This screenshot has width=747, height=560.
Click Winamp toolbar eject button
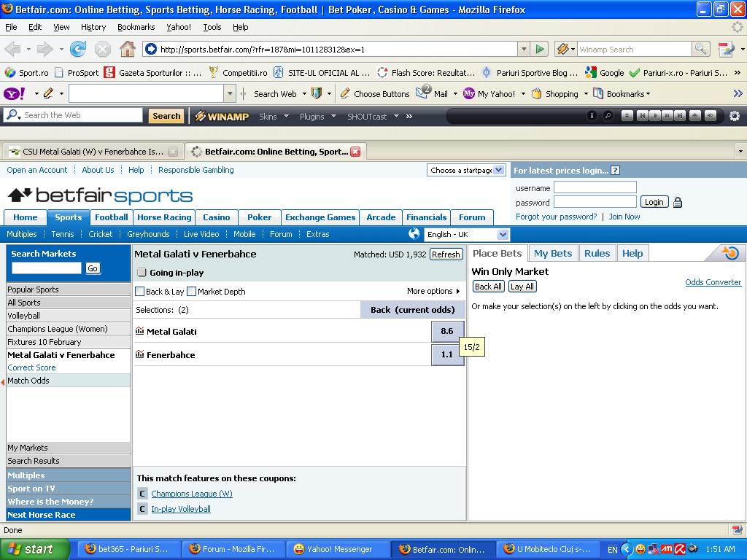pyautogui.click(x=695, y=116)
